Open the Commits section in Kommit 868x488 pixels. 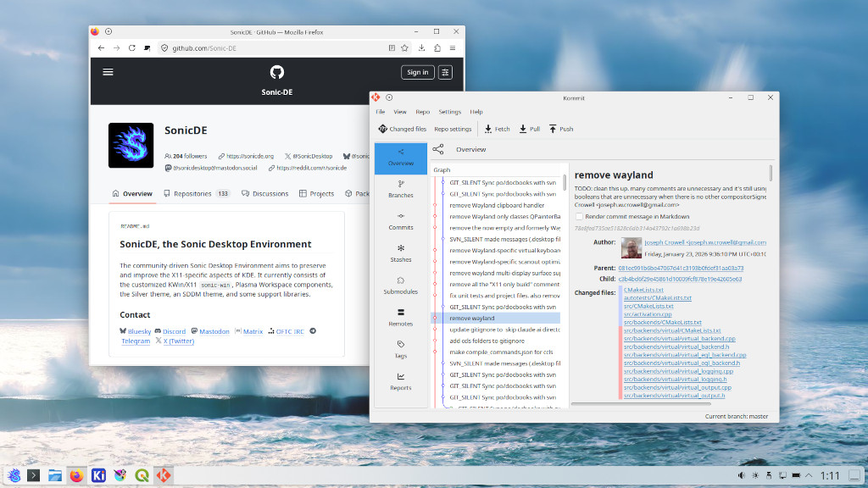[x=401, y=221]
